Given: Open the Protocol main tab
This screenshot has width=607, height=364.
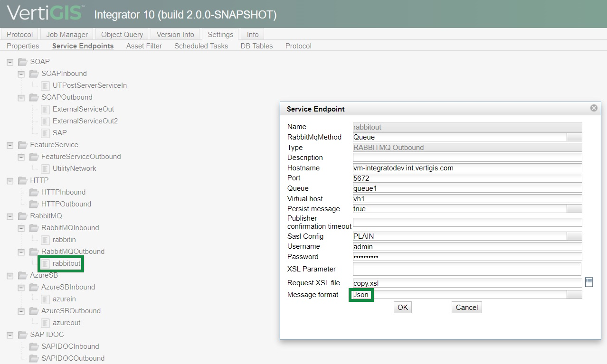Looking at the screenshot, I should coord(20,35).
